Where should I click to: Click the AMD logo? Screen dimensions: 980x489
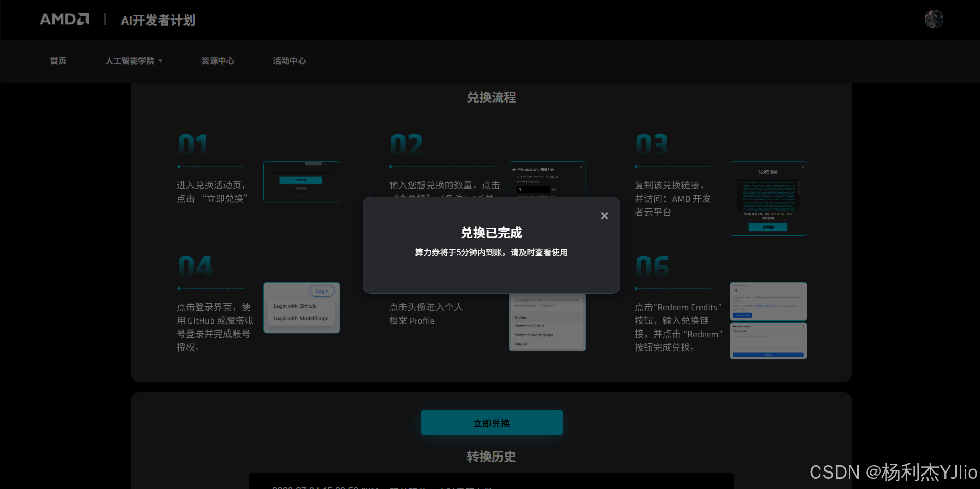[64, 20]
